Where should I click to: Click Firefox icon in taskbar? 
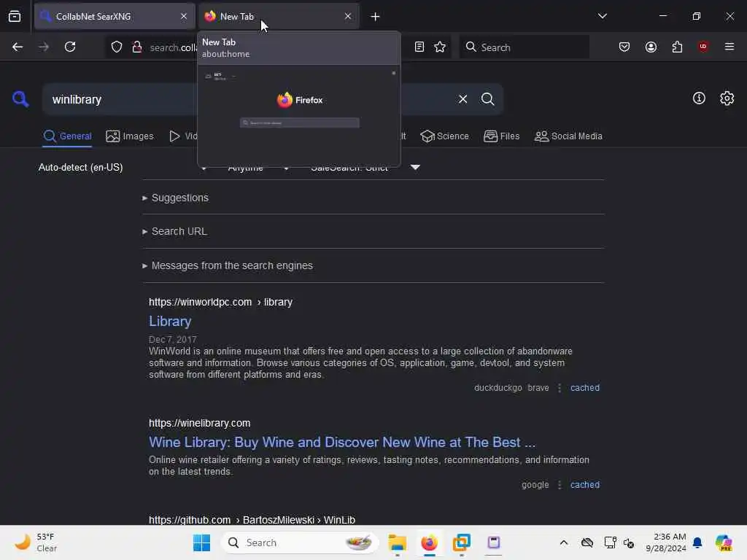click(x=429, y=542)
